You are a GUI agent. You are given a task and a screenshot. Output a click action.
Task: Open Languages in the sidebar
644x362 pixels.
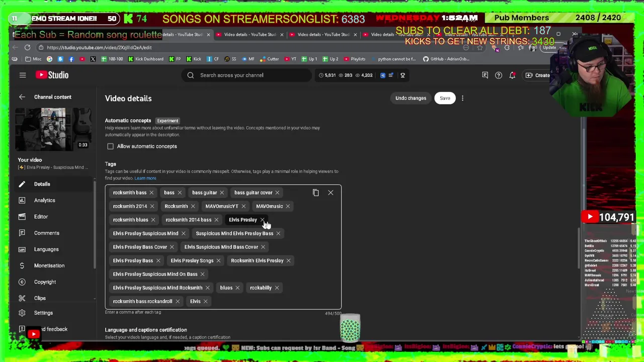[x=53, y=249]
